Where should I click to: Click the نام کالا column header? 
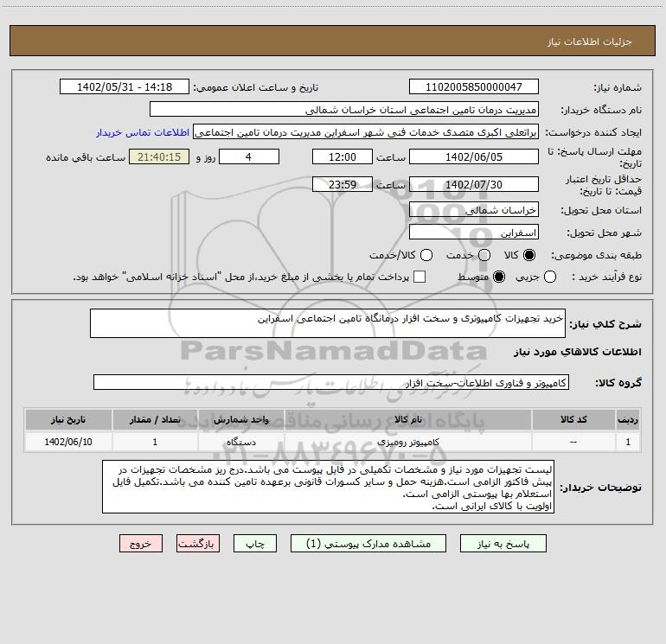pyautogui.click(x=407, y=419)
